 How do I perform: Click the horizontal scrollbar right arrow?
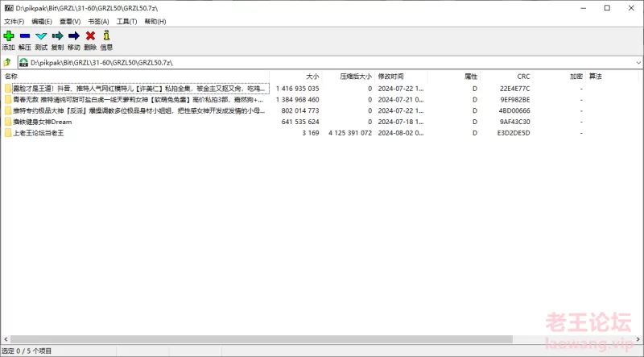(638, 339)
